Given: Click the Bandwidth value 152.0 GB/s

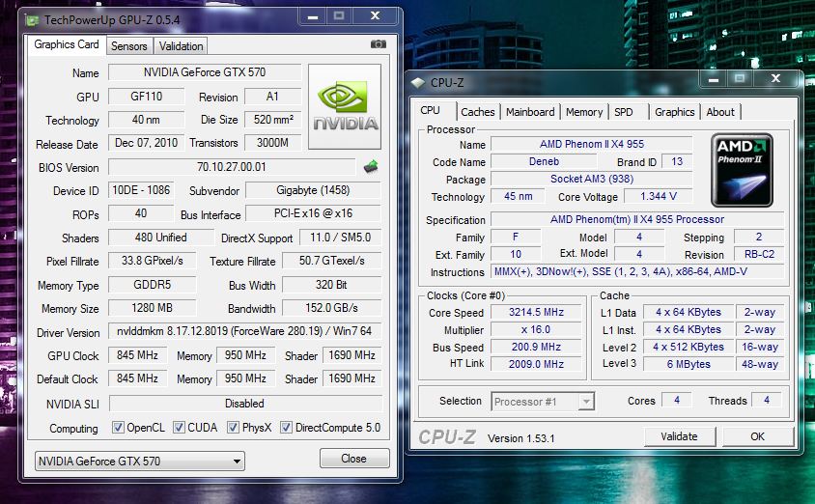Looking at the screenshot, I should 331,308.
